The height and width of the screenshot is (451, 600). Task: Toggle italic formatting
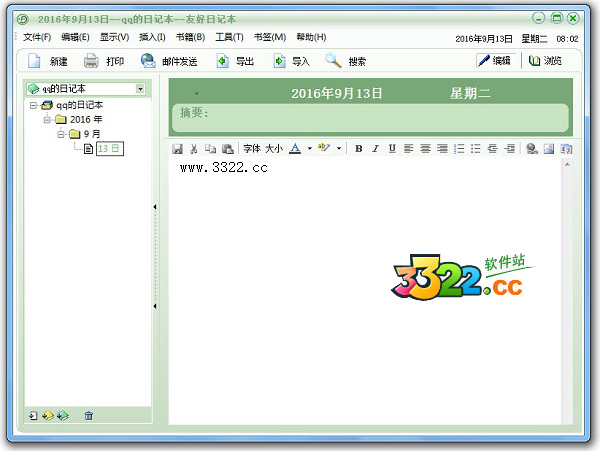point(375,148)
